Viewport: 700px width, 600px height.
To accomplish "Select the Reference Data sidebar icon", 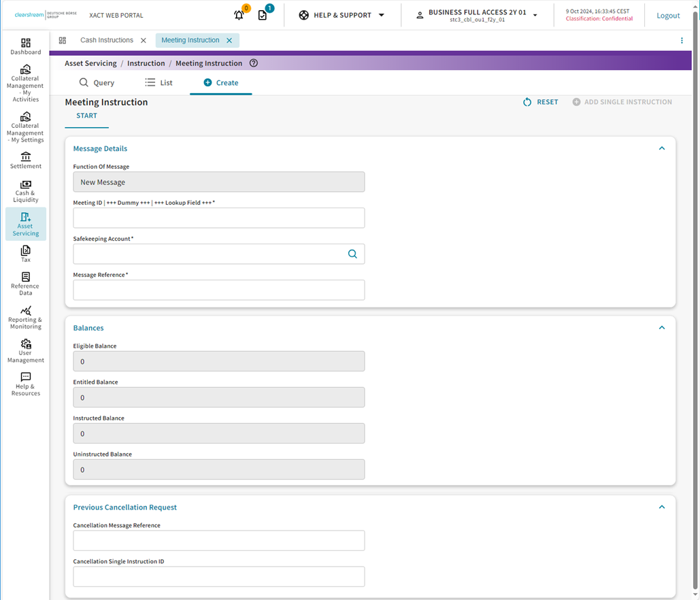I will point(25,283).
